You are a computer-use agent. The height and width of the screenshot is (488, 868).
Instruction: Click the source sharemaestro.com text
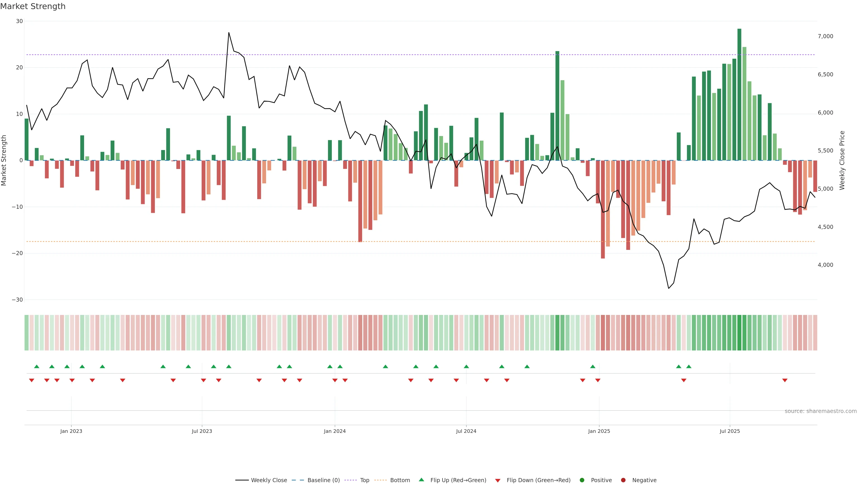(821, 411)
